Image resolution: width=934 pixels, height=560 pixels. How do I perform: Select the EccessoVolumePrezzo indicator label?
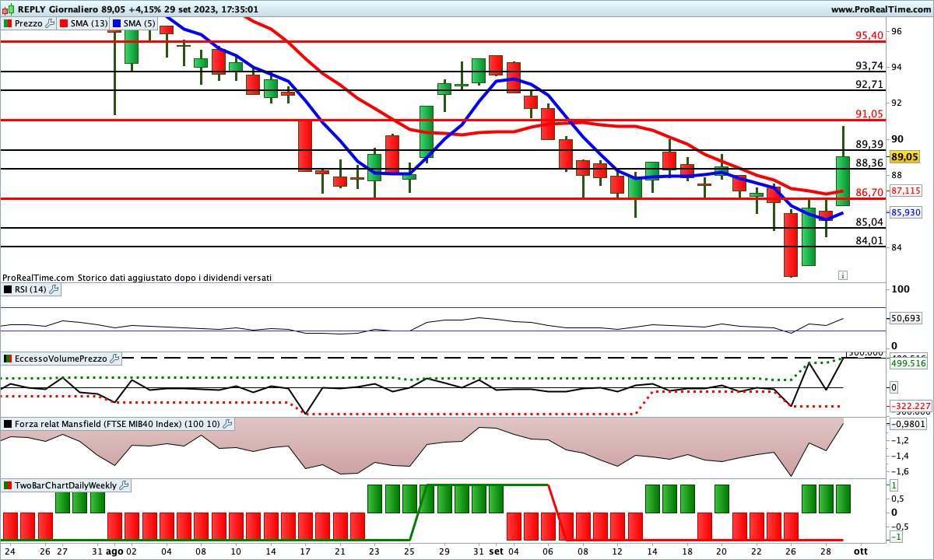click(61, 359)
